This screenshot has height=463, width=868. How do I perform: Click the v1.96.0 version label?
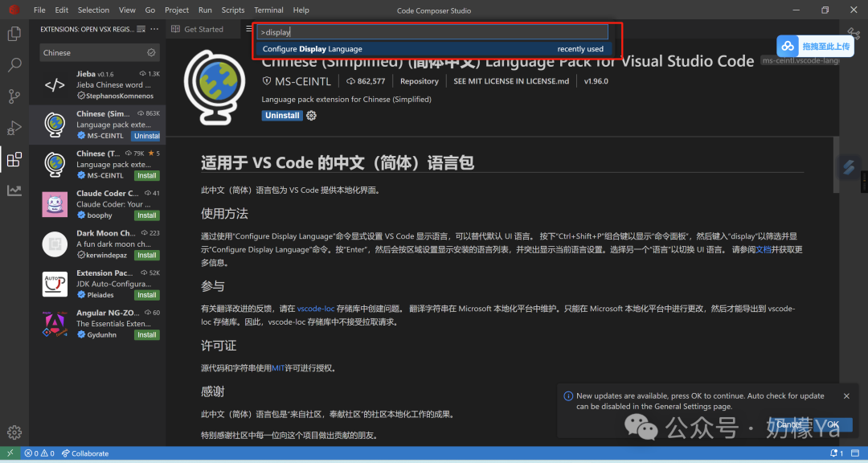596,81
